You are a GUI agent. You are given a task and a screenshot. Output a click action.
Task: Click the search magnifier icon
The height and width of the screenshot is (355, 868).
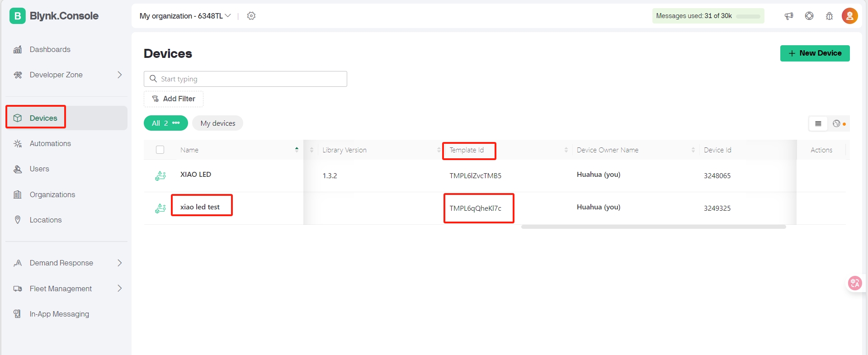click(153, 79)
